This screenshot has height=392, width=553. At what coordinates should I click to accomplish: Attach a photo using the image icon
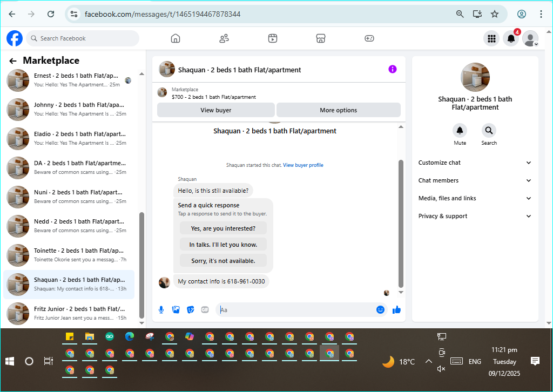pos(176,310)
